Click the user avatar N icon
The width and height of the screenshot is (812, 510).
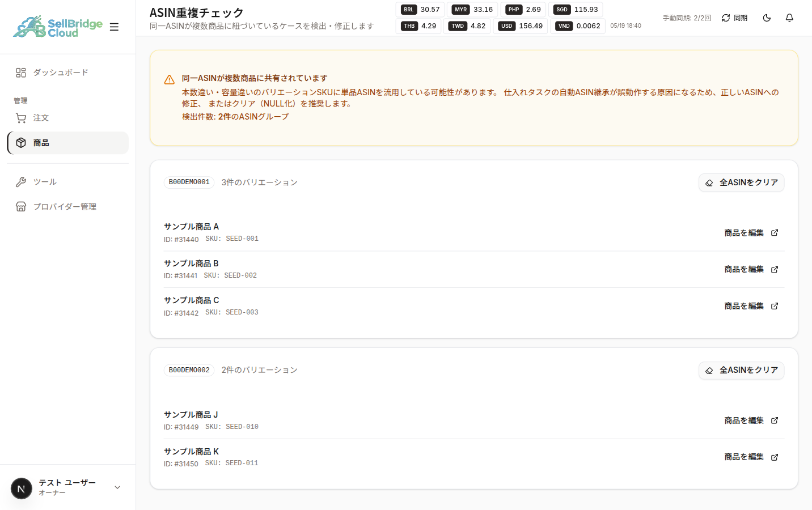(x=22, y=488)
